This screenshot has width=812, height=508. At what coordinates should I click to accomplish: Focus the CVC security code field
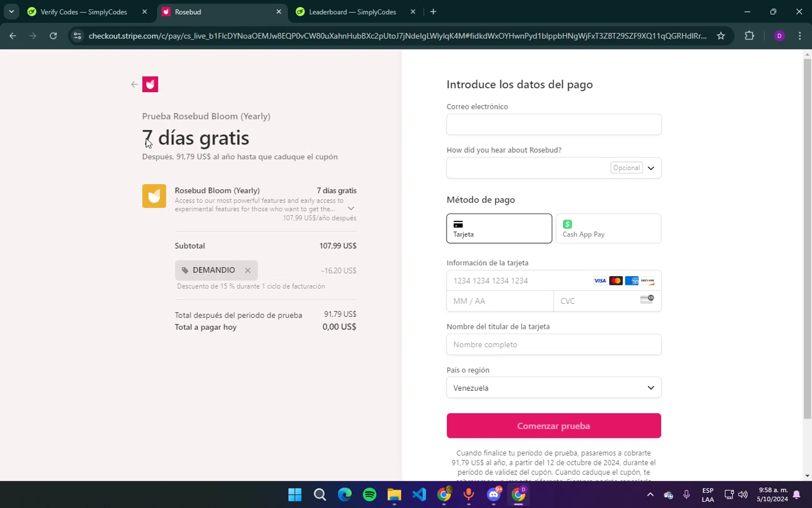(x=607, y=301)
